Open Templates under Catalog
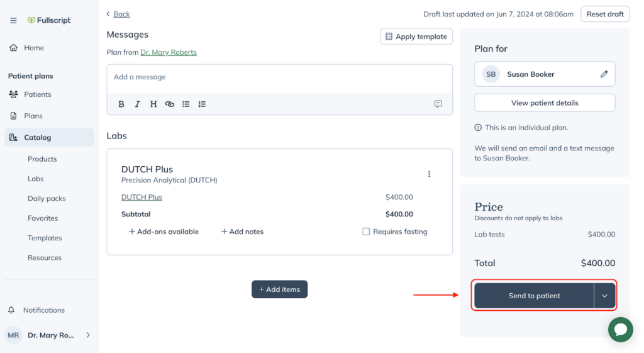This screenshot has height=353, width=644. coord(45,237)
